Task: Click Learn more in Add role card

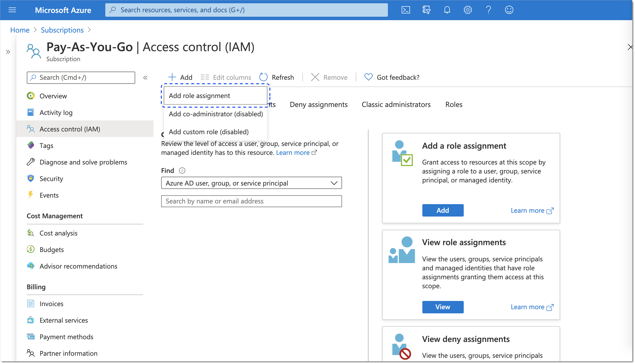Action: (532, 211)
